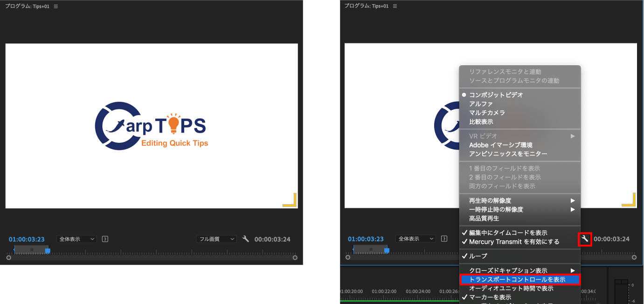The height and width of the screenshot is (304, 644).
Task: Toggle 高品質再生 option
Action: click(520, 219)
